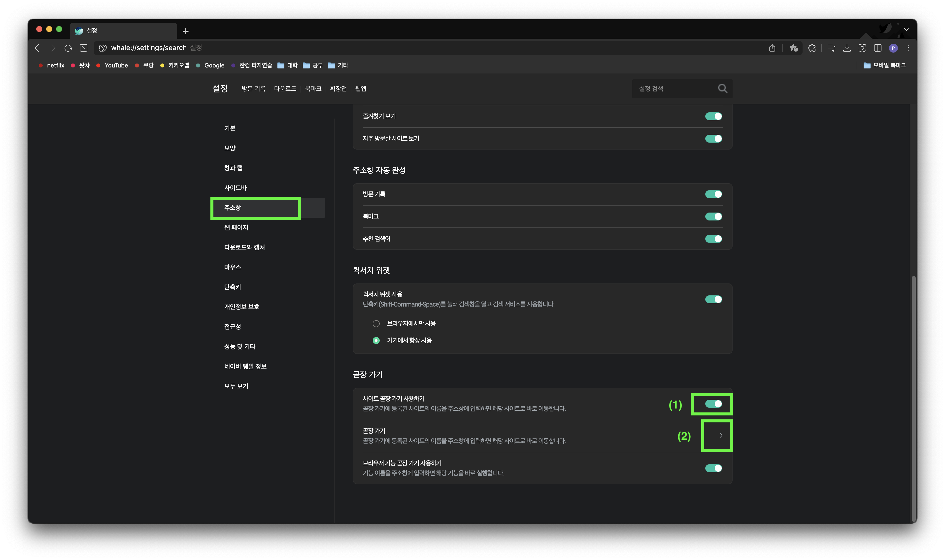Click the address bar URL
Viewport: 945px width, 560px height.
pyautogui.click(x=148, y=48)
